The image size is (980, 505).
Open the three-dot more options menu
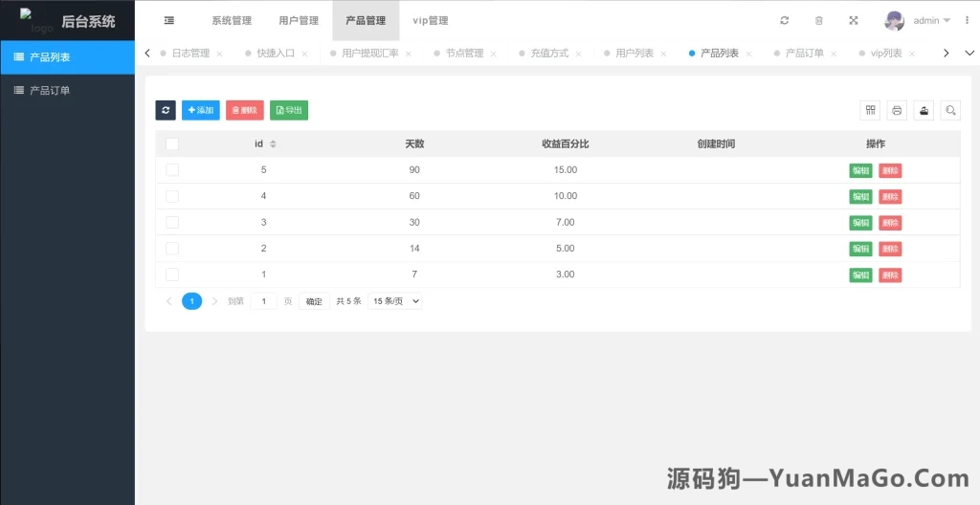click(967, 21)
